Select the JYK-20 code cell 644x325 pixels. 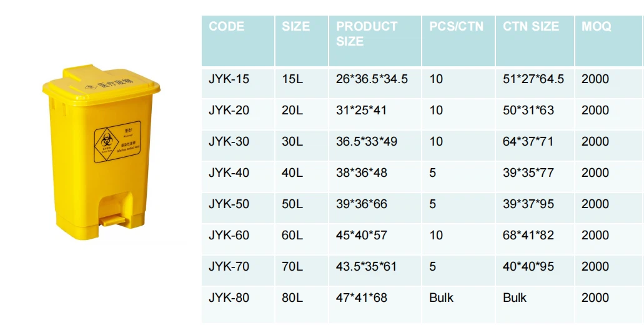[x=229, y=111]
